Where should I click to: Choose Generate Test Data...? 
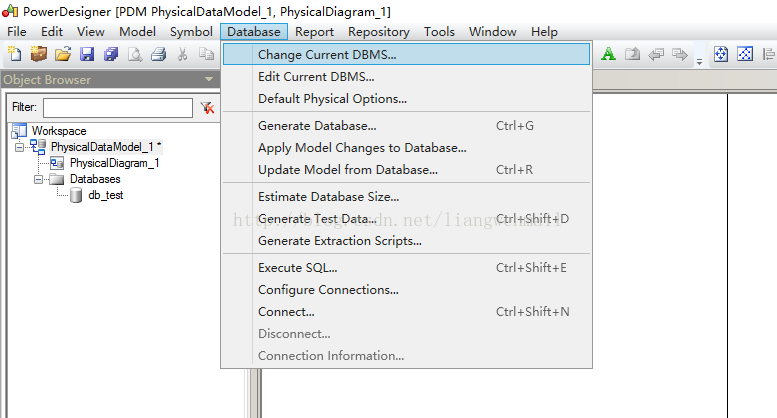(406, 218)
